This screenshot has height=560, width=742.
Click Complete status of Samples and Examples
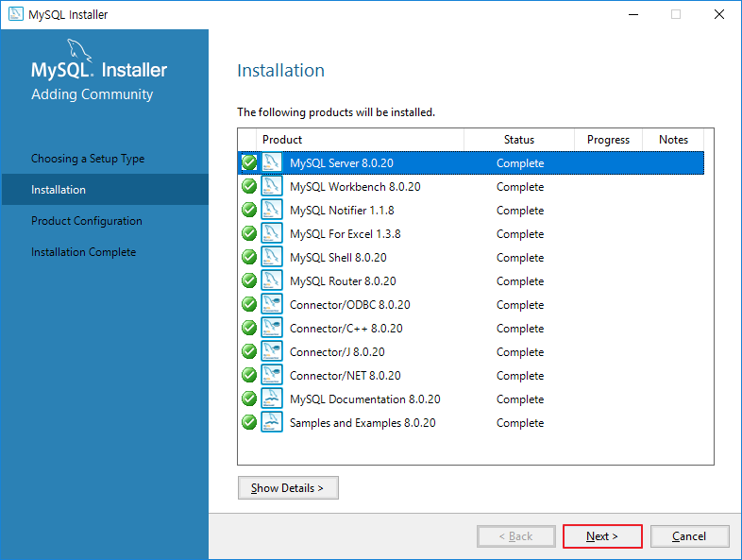[520, 423]
